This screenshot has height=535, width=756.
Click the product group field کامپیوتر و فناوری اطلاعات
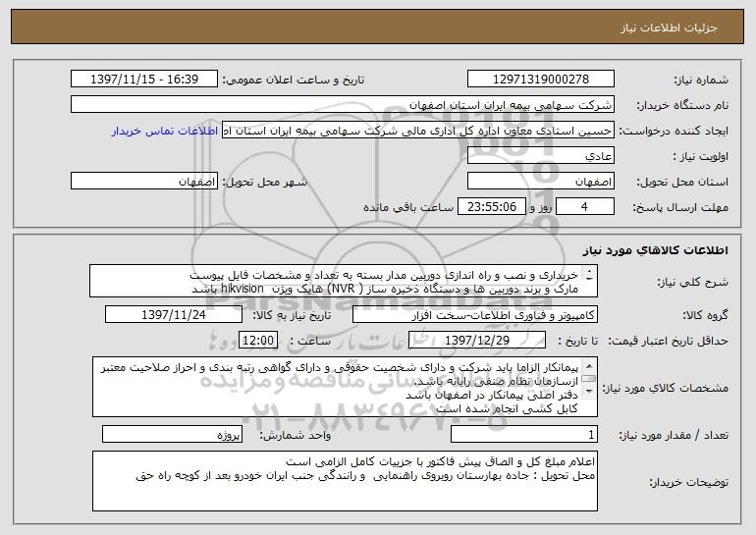pyautogui.click(x=475, y=315)
